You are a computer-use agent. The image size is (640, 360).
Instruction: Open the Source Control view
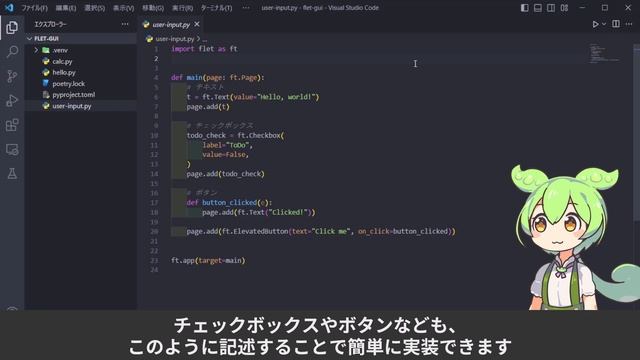[12, 76]
